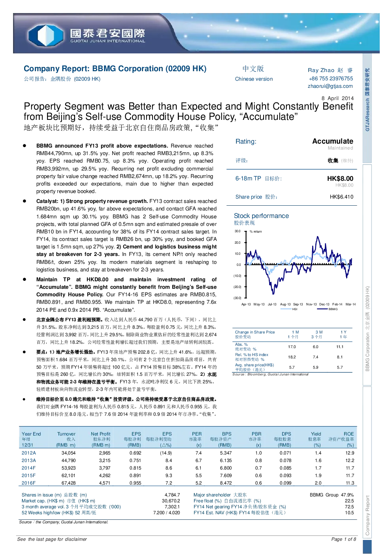The image size is (392, 555).
Task: Click Major shareholder BBMG Group 47.9%
Action: [x=332, y=495]
